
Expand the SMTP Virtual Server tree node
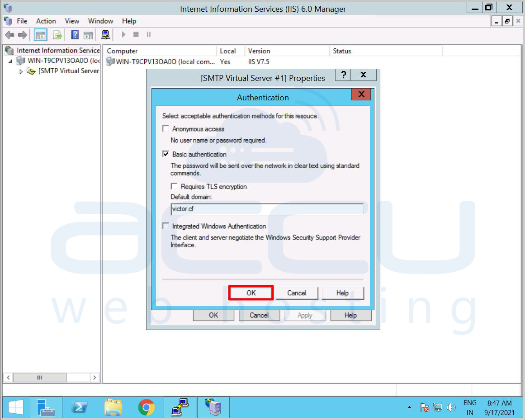click(21, 71)
